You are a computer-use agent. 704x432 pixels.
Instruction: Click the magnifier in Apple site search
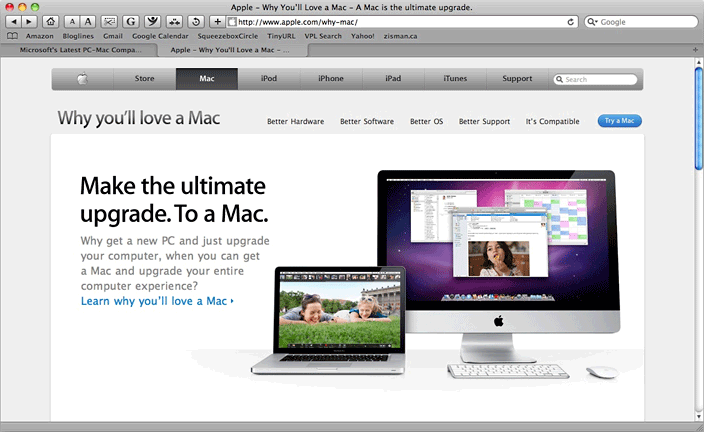pyautogui.click(x=559, y=79)
